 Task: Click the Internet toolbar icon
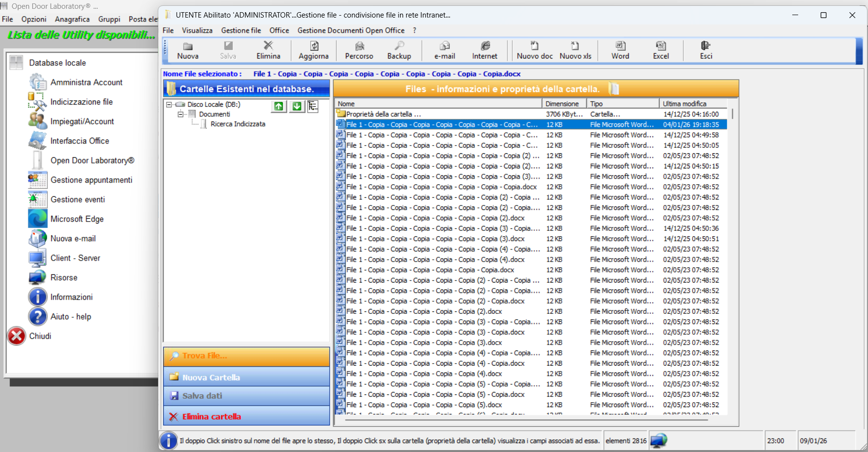coord(485,50)
